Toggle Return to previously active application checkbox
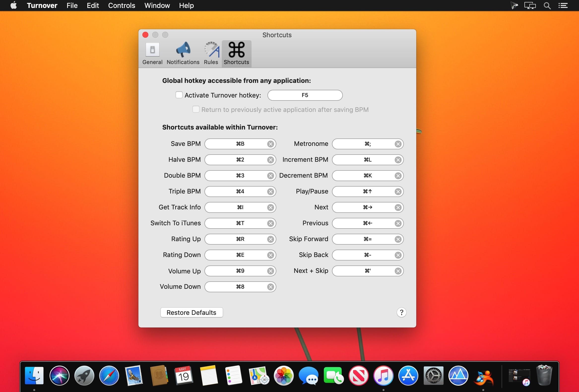Screen dimensions: 579x392 [196, 109]
